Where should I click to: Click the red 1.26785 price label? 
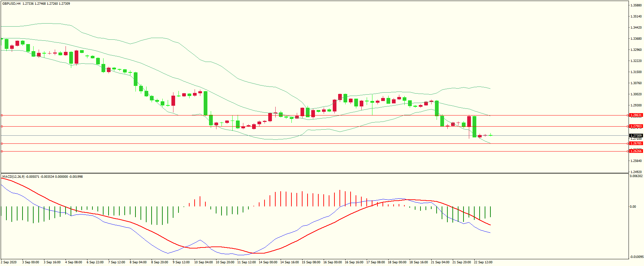point(636,143)
